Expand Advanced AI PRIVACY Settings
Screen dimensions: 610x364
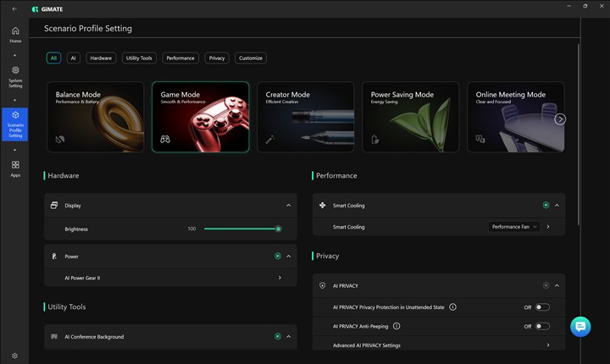tap(547, 345)
